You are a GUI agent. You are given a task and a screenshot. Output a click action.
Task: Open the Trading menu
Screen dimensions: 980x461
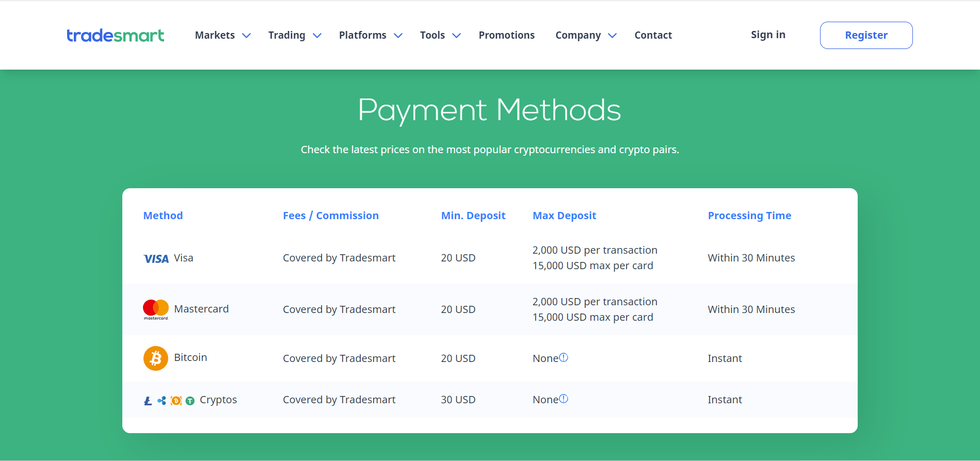pos(287,35)
